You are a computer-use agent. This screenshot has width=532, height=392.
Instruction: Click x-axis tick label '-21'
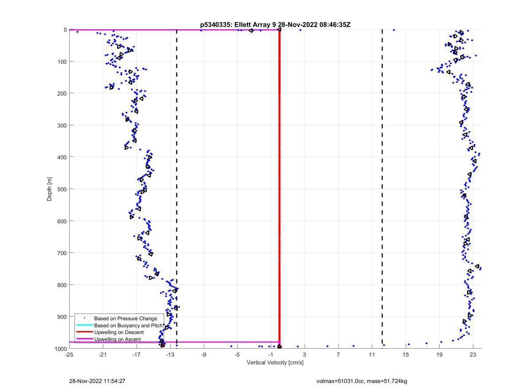103,355
